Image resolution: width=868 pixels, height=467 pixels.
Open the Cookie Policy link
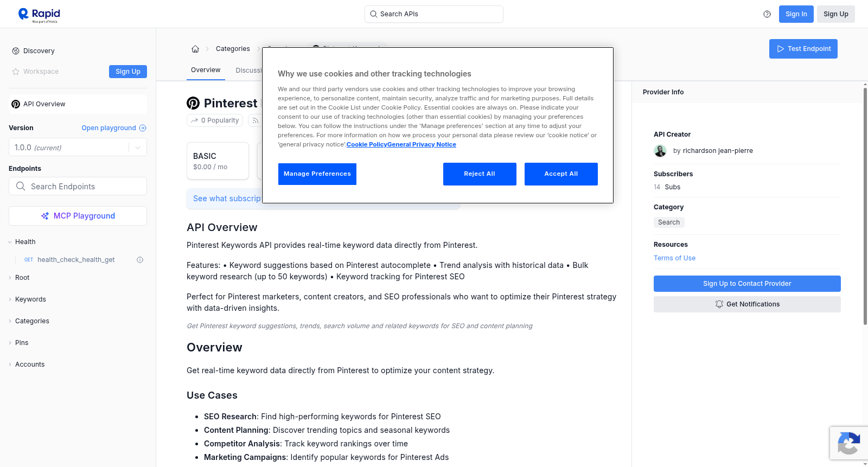(x=367, y=144)
